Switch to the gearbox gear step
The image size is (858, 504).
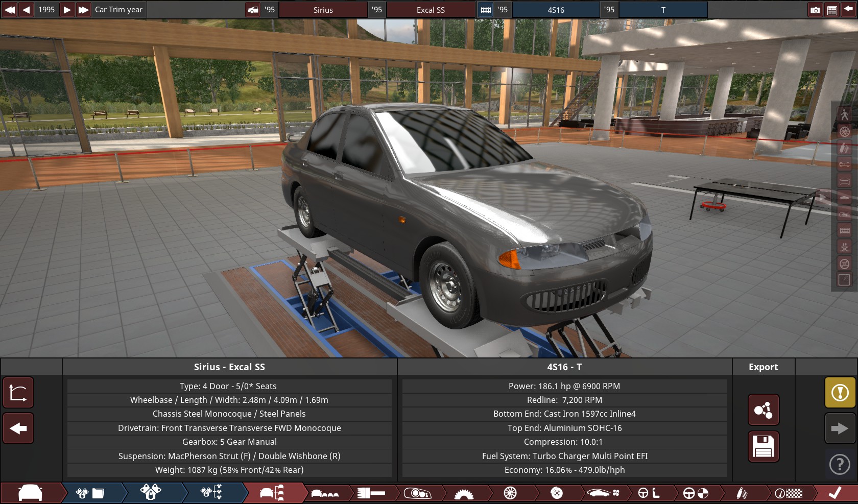pos(464,493)
